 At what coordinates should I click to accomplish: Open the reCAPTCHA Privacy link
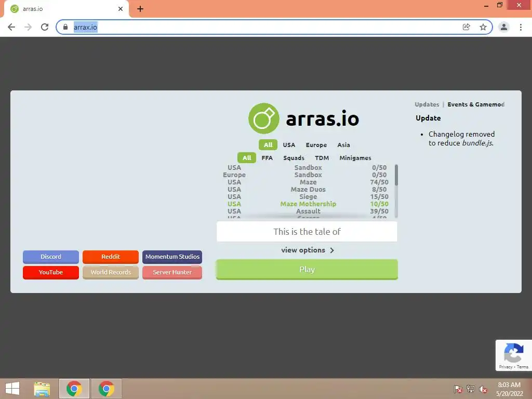click(506, 367)
